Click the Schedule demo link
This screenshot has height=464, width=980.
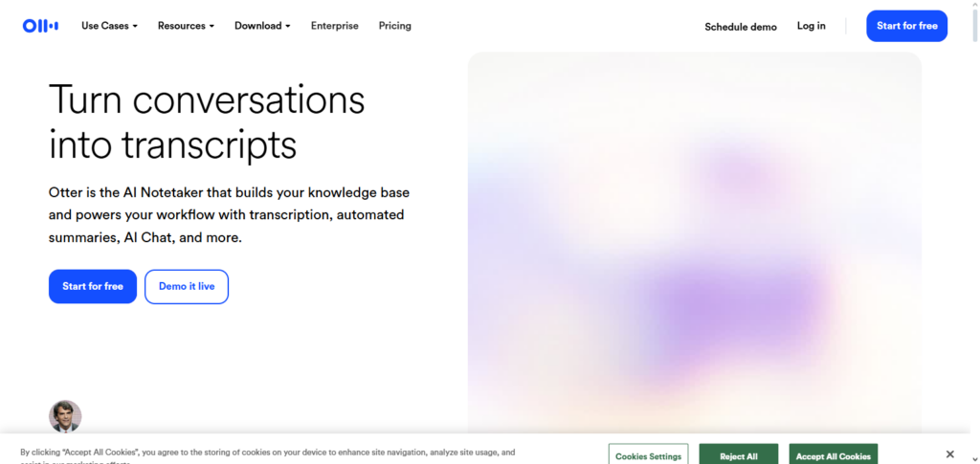pyautogui.click(x=741, y=27)
